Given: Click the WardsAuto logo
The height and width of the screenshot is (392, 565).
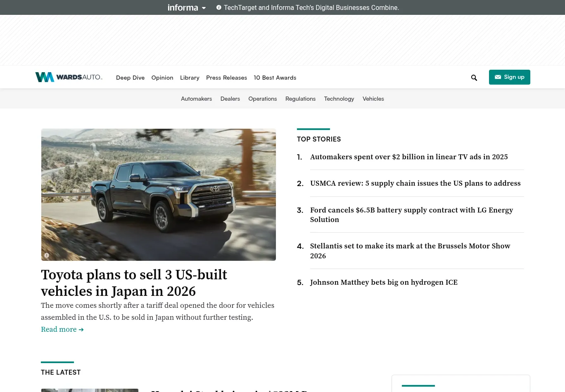Looking at the screenshot, I should coord(69,77).
